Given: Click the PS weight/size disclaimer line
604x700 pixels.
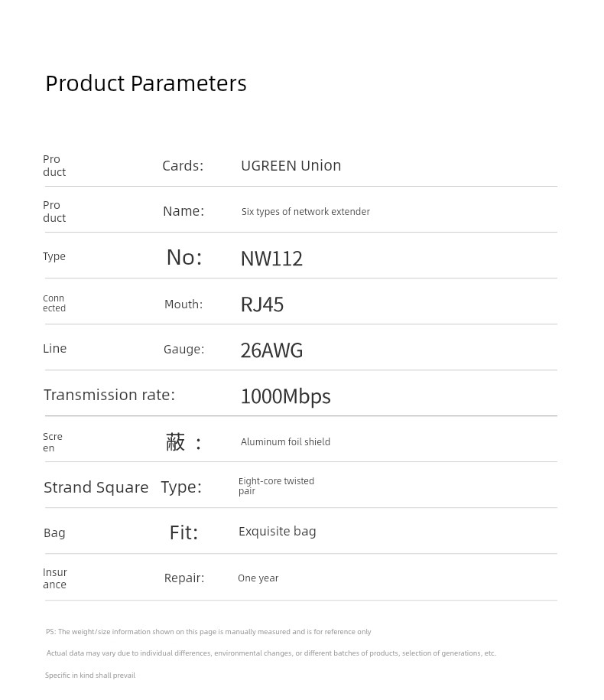Looking at the screenshot, I should click(208, 632).
